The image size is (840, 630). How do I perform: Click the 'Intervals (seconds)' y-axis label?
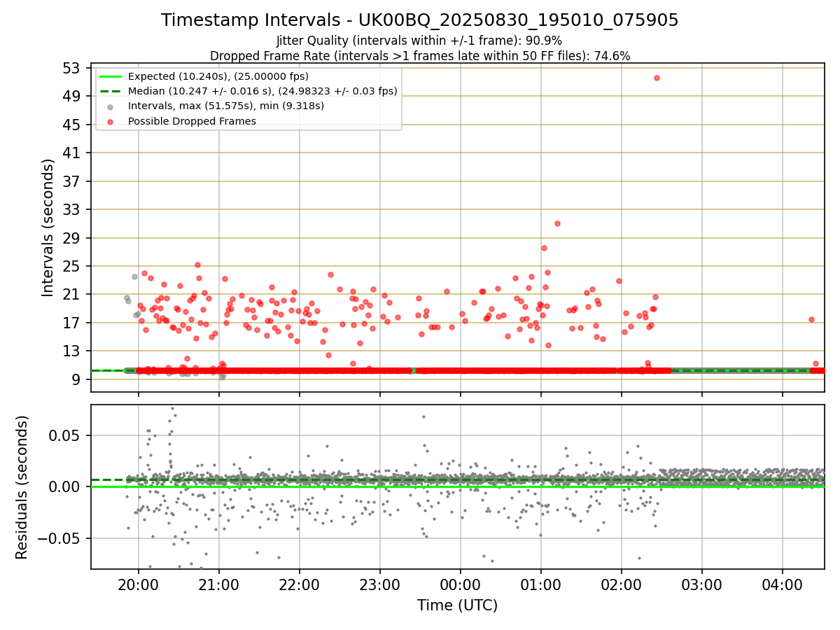[x=48, y=227]
